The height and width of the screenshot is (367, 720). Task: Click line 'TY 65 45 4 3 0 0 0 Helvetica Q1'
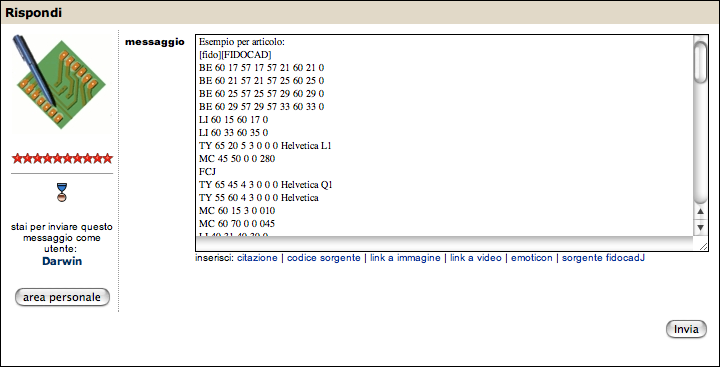coord(266,185)
